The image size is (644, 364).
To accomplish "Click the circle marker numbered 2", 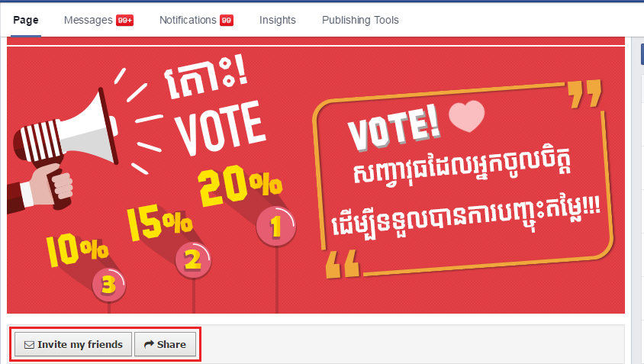I will [x=192, y=261].
